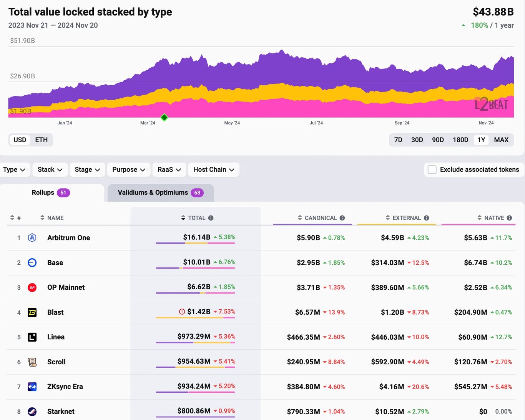
Task: Sort by EXTERNAL column arrows
Action: (388, 218)
